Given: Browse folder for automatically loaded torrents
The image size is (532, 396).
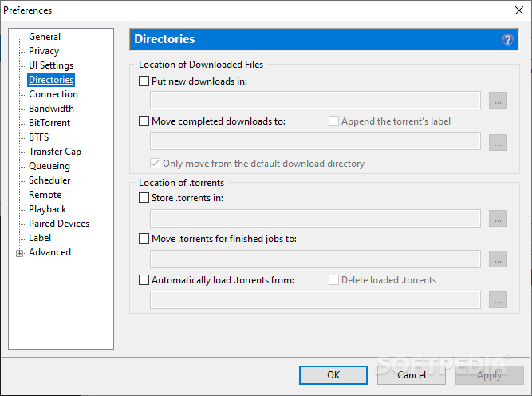Looking at the screenshot, I should [498, 300].
